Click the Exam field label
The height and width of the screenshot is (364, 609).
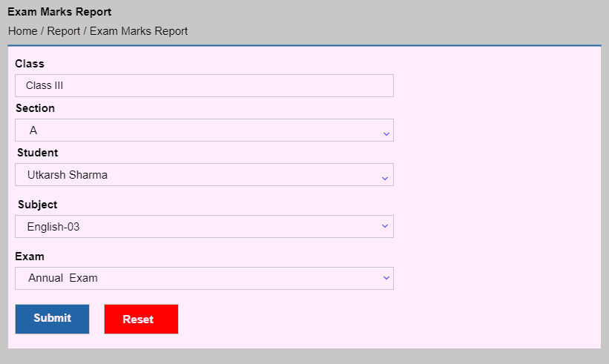(30, 257)
